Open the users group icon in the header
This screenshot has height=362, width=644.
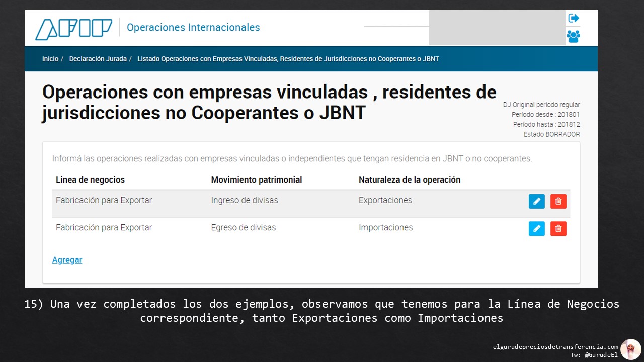coord(573,36)
